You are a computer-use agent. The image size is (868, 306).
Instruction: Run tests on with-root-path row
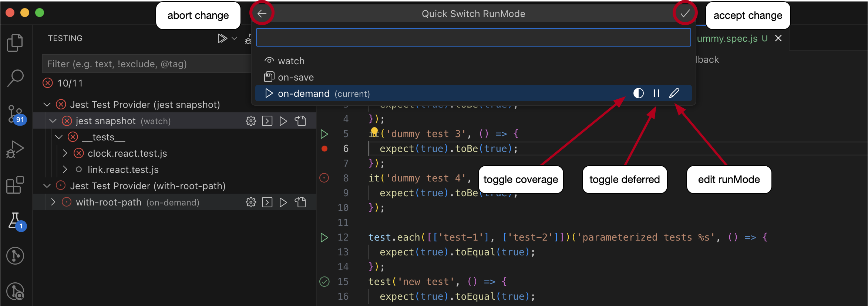pyautogui.click(x=283, y=202)
